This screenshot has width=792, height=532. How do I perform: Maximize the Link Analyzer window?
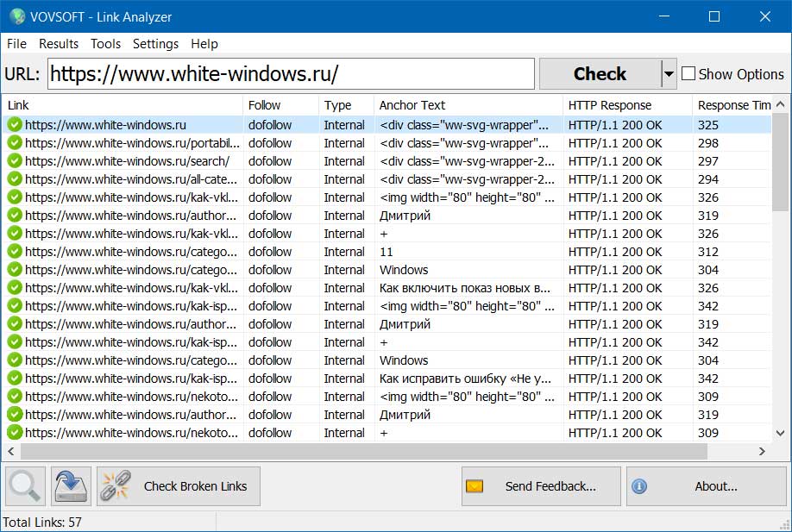click(x=714, y=16)
